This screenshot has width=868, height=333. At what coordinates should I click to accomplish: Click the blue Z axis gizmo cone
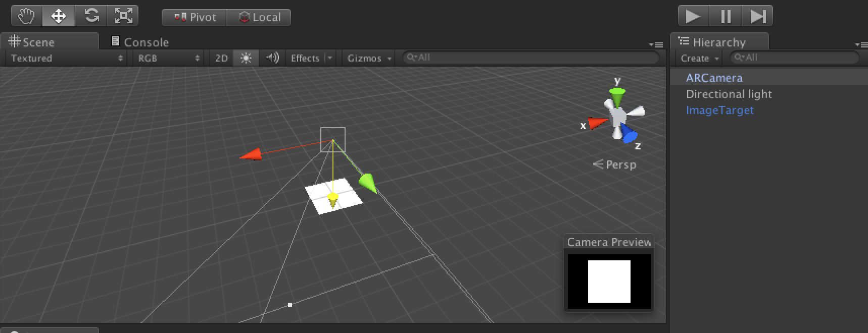(629, 134)
